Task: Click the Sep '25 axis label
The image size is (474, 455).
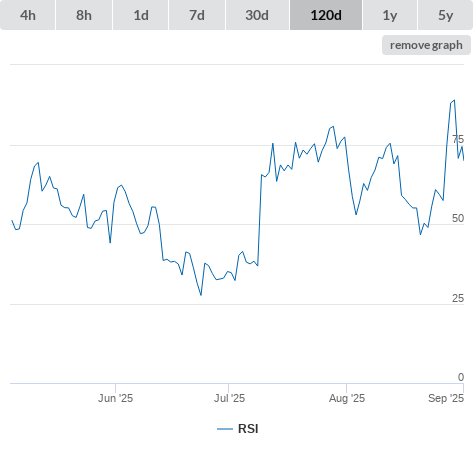Action: pyautogui.click(x=446, y=398)
